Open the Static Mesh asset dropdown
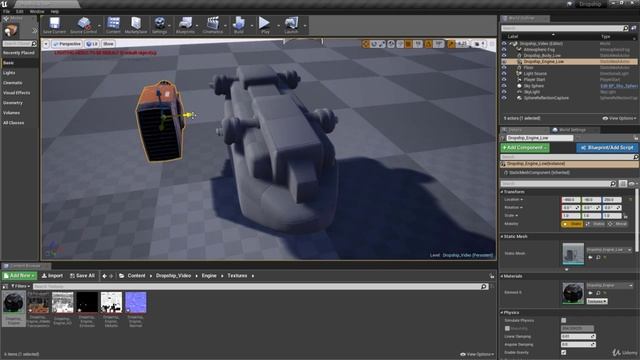The width and height of the screenshot is (640, 360). coord(609,249)
